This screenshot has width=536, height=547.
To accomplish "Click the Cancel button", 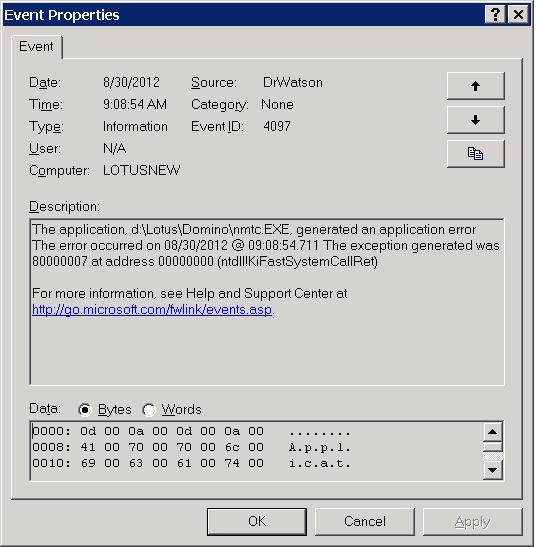I will pyautogui.click(x=365, y=522).
